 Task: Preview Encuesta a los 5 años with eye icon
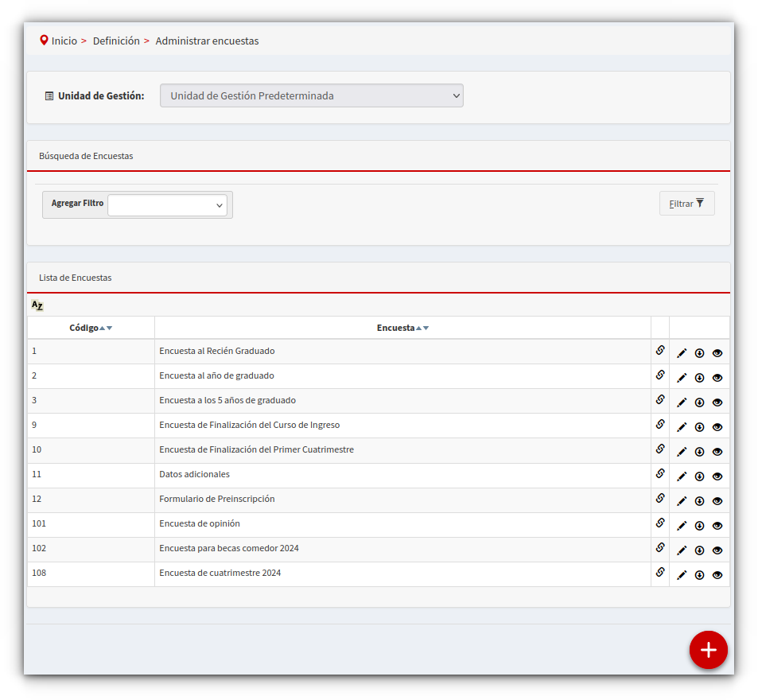click(717, 402)
